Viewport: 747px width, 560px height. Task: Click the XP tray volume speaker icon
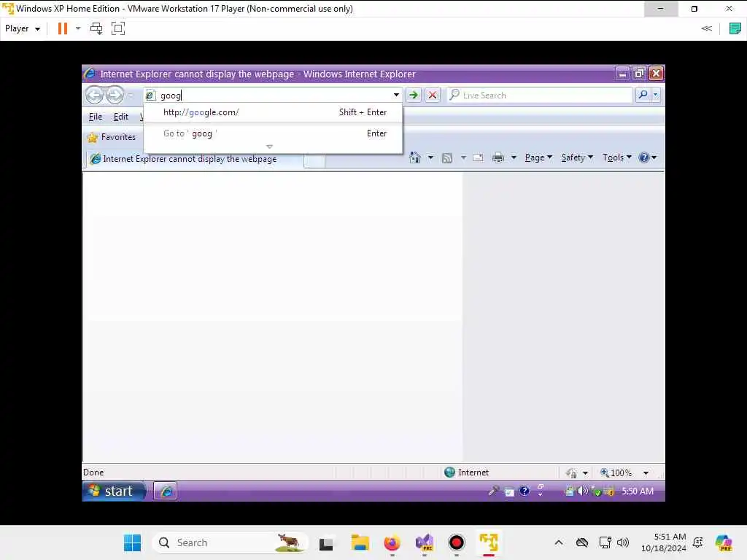coord(582,491)
